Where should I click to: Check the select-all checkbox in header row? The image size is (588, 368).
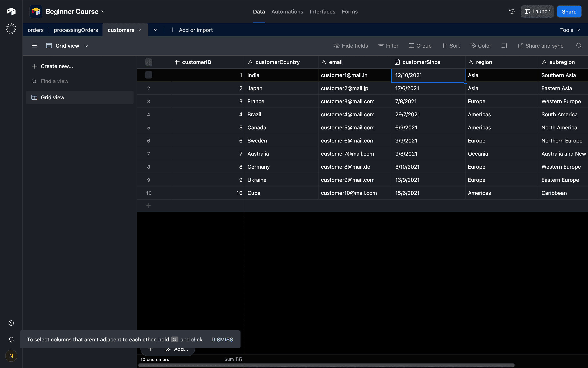click(x=149, y=62)
